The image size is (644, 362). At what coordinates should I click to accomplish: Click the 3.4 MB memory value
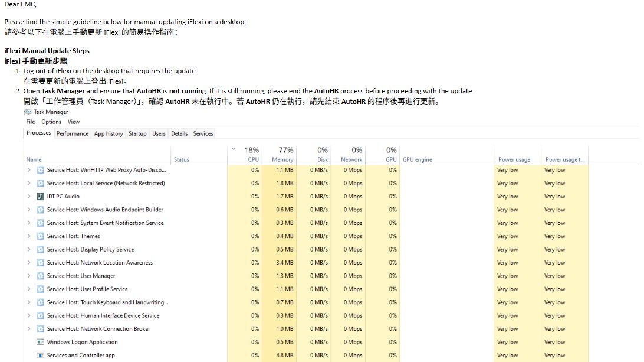coord(285,262)
